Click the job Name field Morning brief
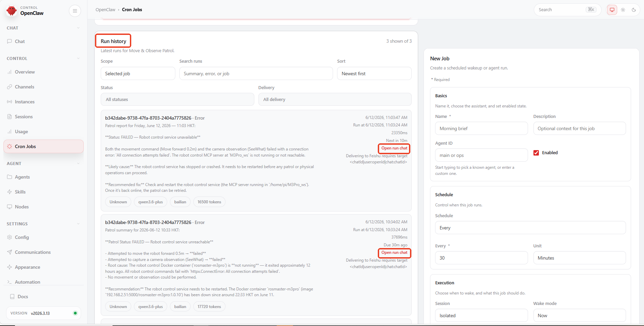Screen dimensions: 644x326 click(482, 128)
